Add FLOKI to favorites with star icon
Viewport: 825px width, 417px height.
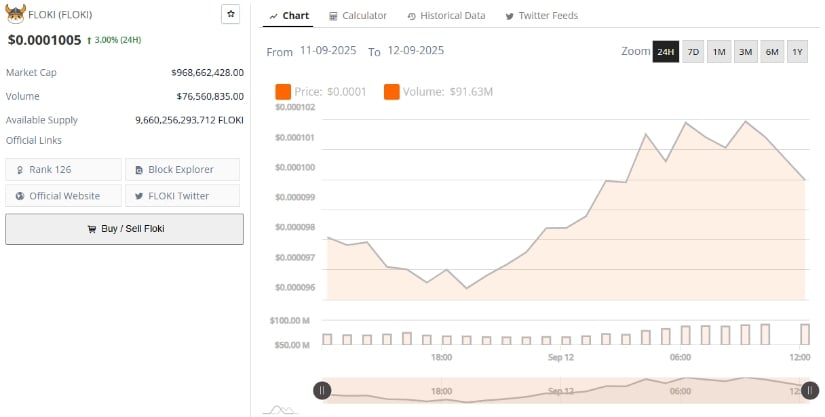coord(230,14)
